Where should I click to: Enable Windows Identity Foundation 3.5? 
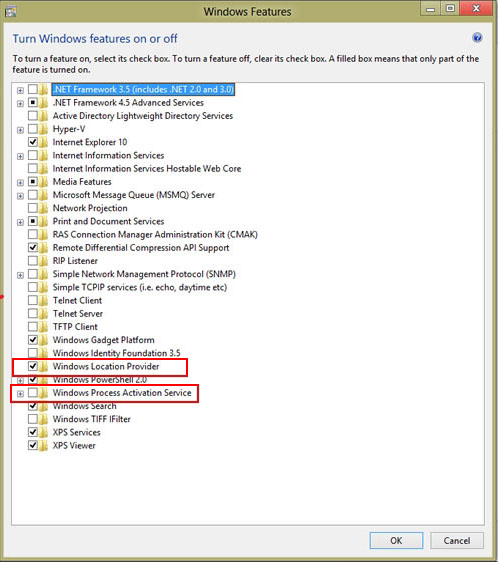[33, 353]
